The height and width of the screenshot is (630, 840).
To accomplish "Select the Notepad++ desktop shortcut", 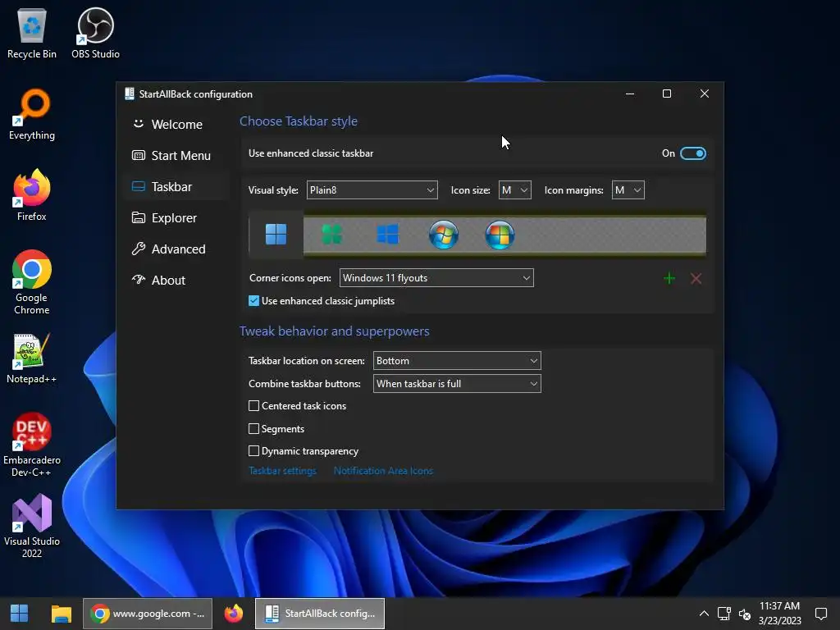I will click(32, 358).
